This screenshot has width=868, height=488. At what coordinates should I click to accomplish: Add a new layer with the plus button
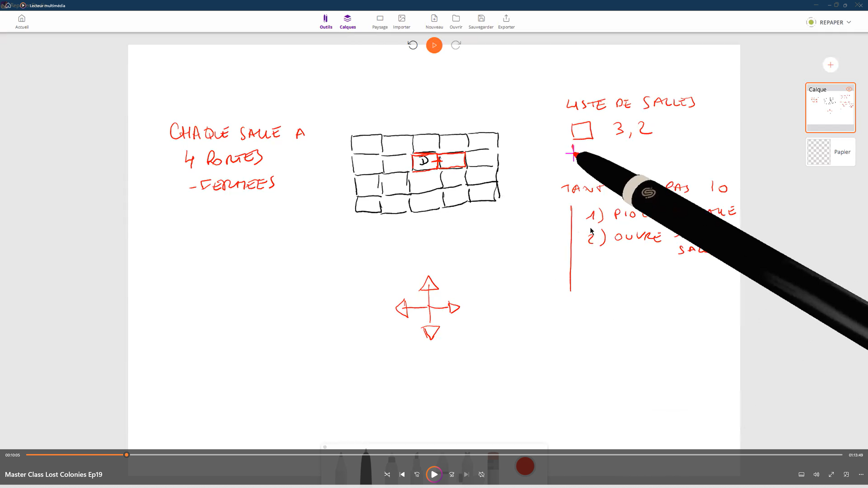click(830, 65)
